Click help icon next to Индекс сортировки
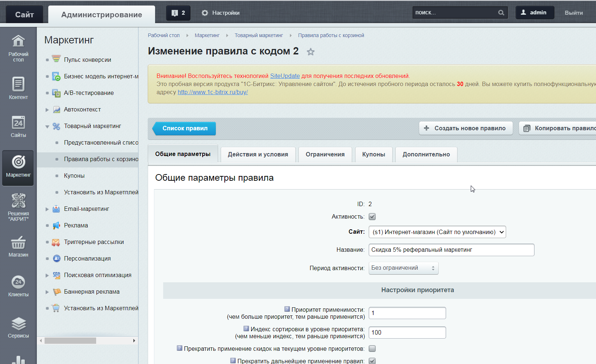Viewport: 596px width, 364px height. click(x=246, y=329)
